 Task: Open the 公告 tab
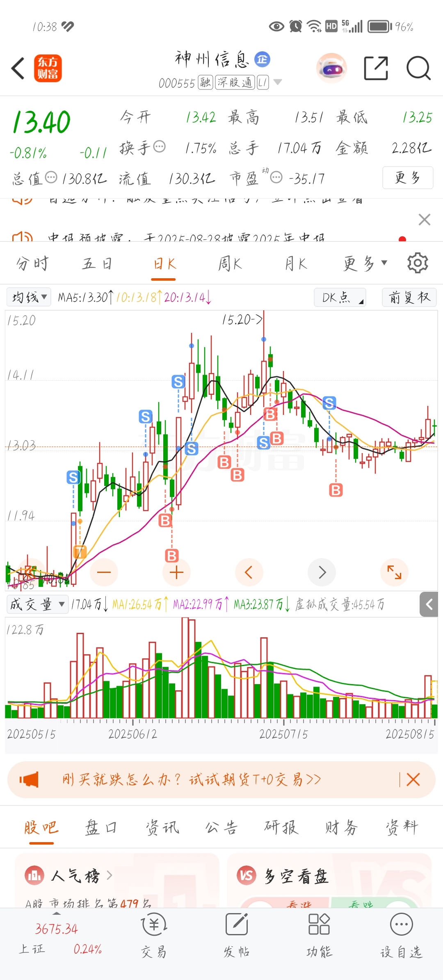click(x=221, y=827)
